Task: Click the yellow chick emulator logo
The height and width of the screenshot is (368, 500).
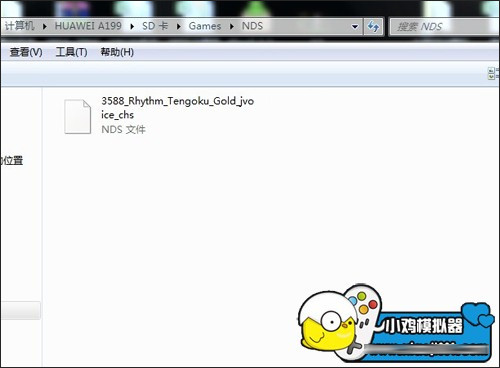Action: 329,322
